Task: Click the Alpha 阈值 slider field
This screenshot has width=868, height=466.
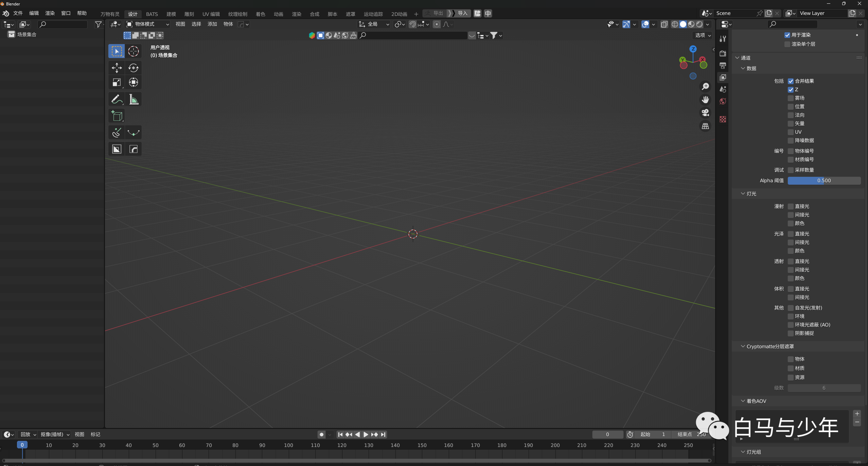Action: [x=824, y=181]
